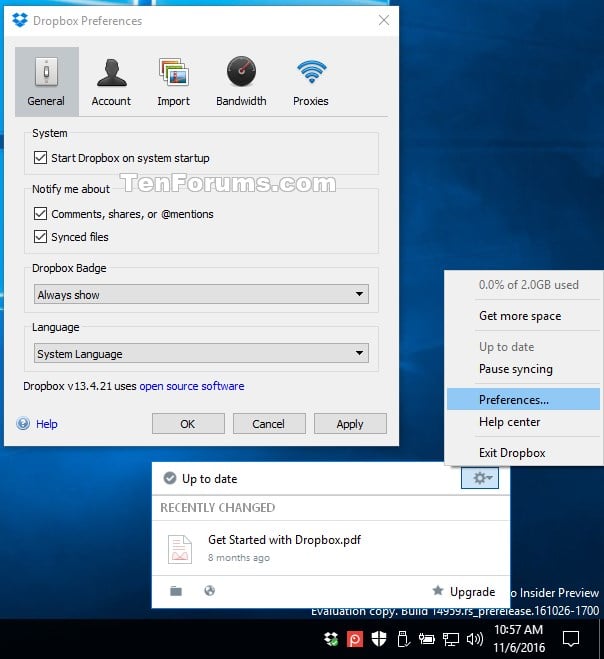Open the Proxies preferences tab
Screen dimensions: 604x659
(311, 82)
